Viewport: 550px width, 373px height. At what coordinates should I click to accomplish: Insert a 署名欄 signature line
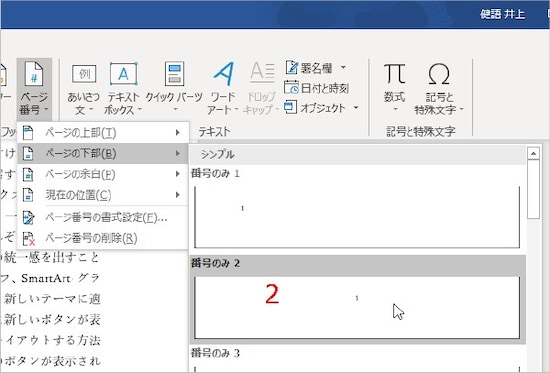point(309,68)
